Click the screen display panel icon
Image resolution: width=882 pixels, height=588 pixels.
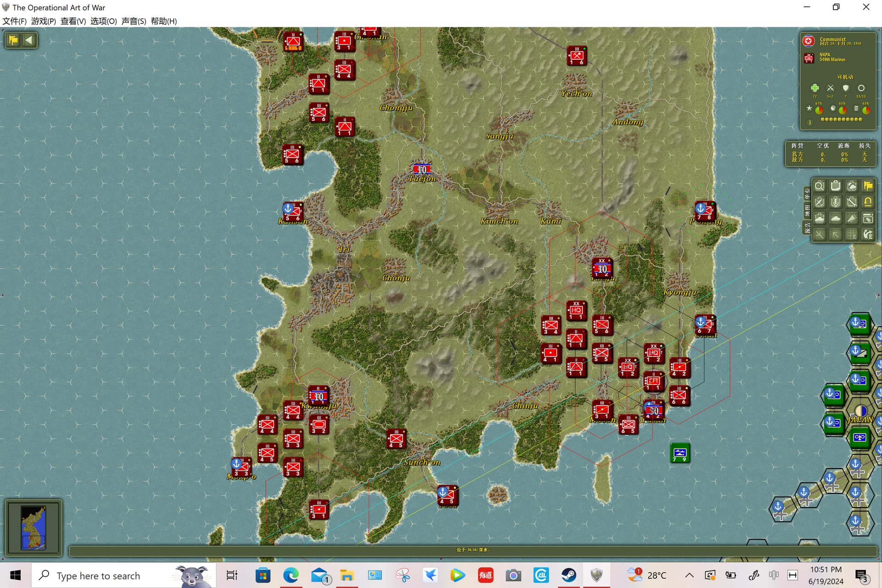868,218
